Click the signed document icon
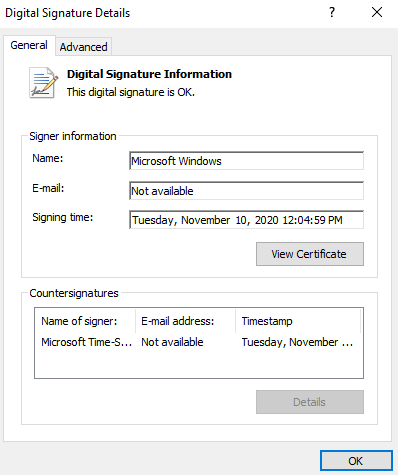398x475 pixels. (x=43, y=83)
